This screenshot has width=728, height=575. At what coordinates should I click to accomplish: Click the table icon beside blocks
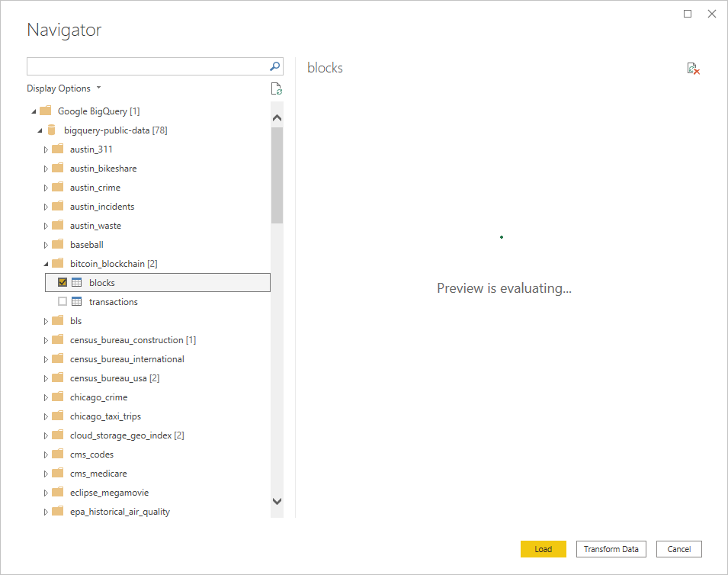77,282
